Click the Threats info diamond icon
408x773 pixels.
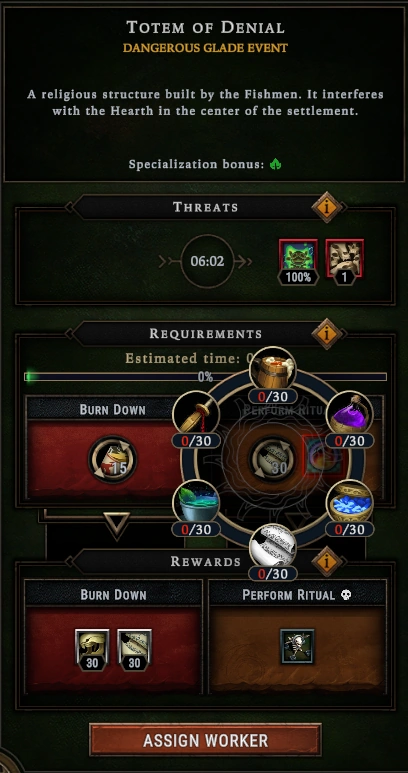coord(326,207)
